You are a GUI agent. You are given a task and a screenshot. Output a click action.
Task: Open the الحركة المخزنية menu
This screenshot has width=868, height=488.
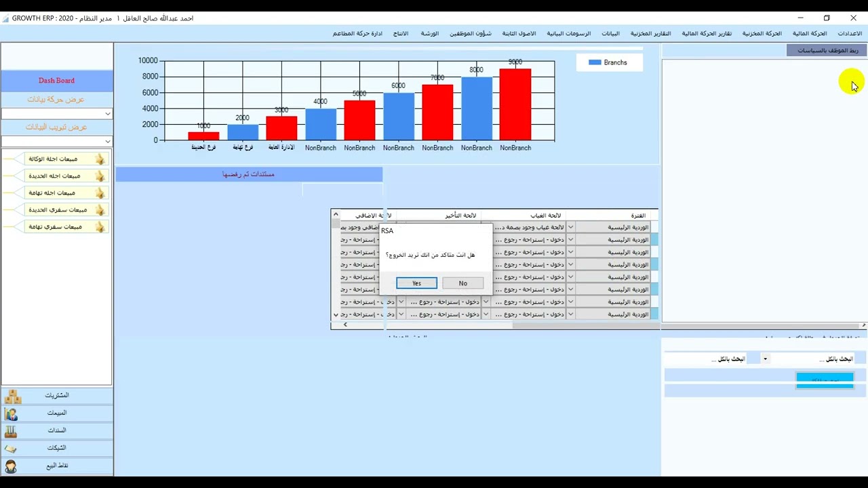[x=762, y=33]
